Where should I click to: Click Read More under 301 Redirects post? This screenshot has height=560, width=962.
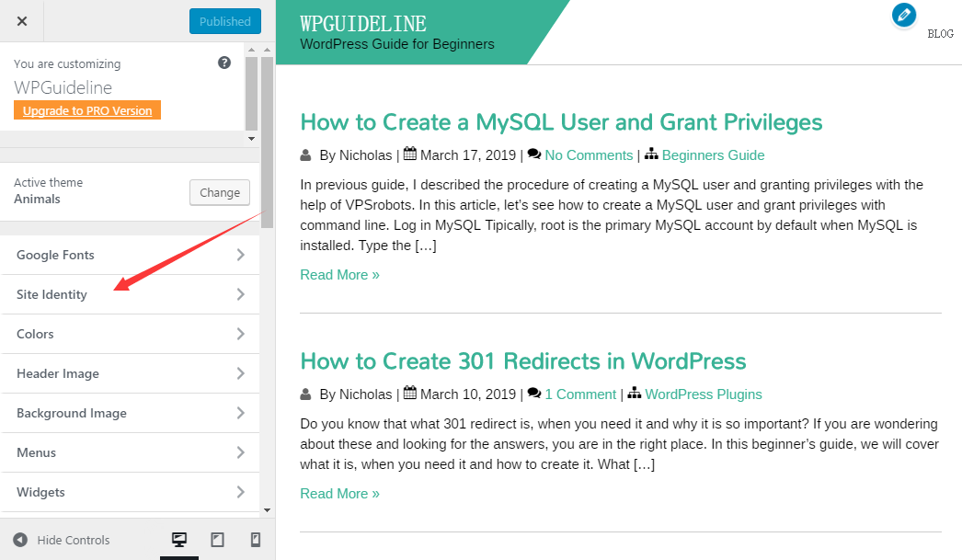click(340, 494)
